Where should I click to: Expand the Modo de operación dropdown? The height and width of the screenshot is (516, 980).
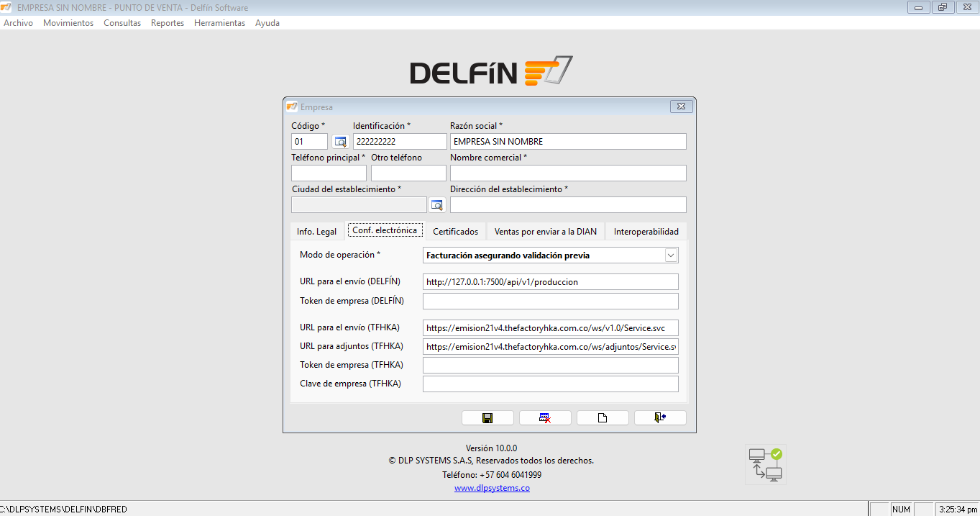coord(671,255)
